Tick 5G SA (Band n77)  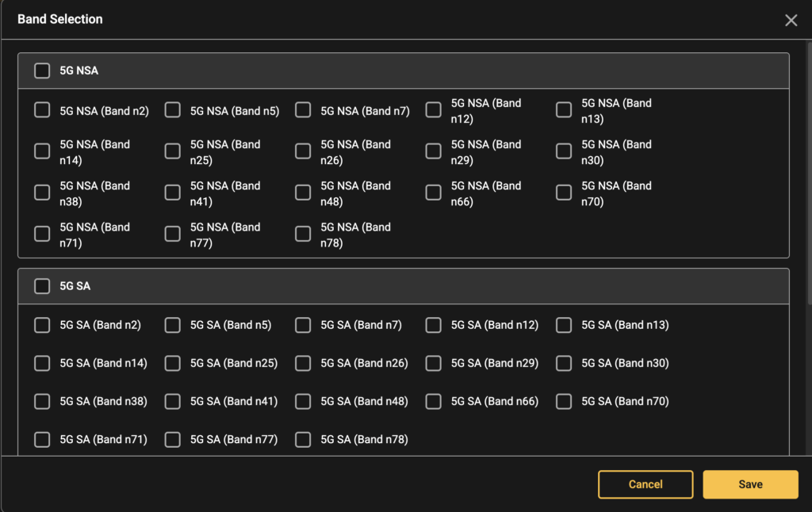172,440
